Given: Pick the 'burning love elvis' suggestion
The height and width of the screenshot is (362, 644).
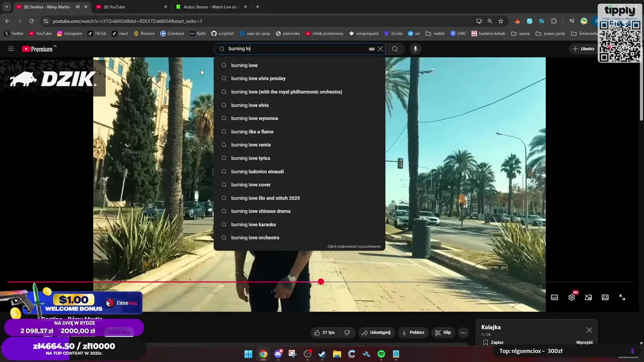Looking at the screenshot, I should coord(299,105).
